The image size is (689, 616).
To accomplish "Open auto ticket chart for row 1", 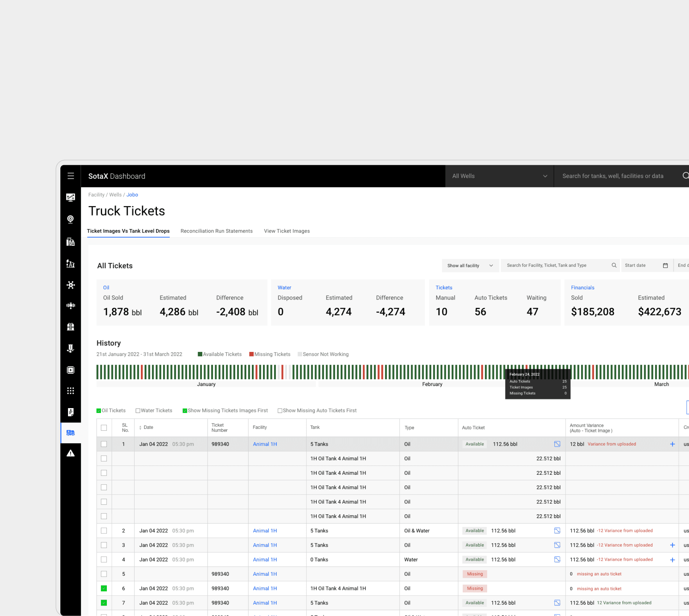I will click(x=557, y=444).
